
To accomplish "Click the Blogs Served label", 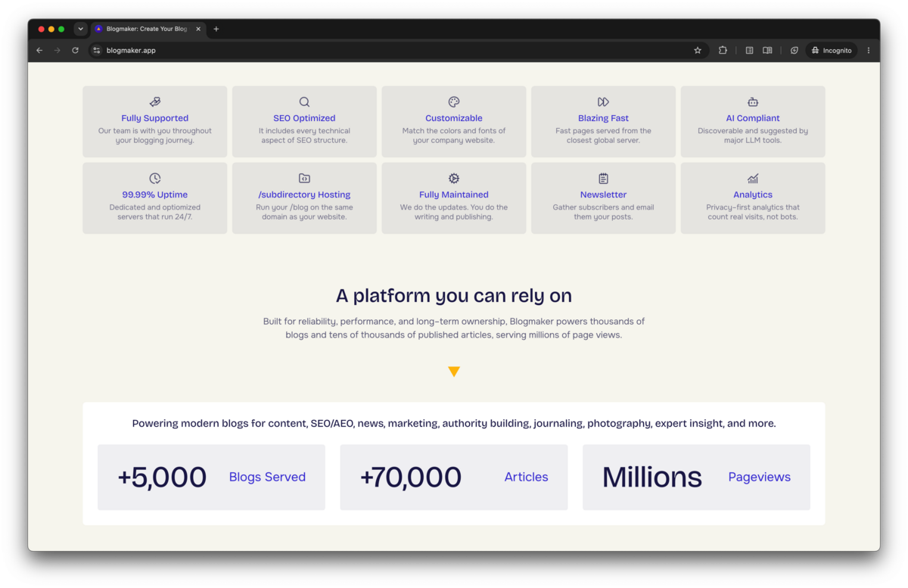I will tap(267, 477).
